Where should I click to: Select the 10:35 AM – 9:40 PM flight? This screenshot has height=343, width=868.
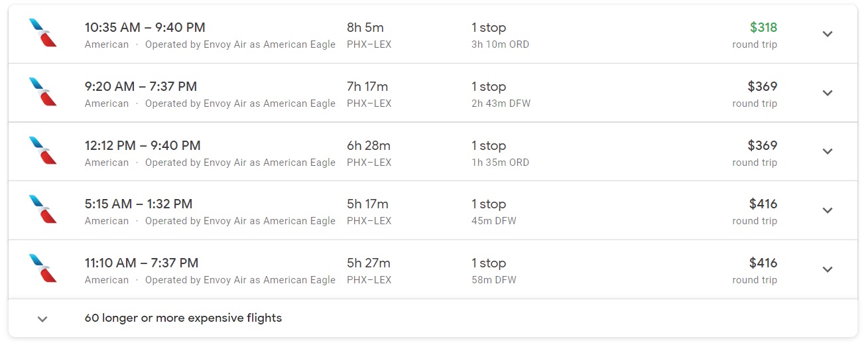click(145, 28)
